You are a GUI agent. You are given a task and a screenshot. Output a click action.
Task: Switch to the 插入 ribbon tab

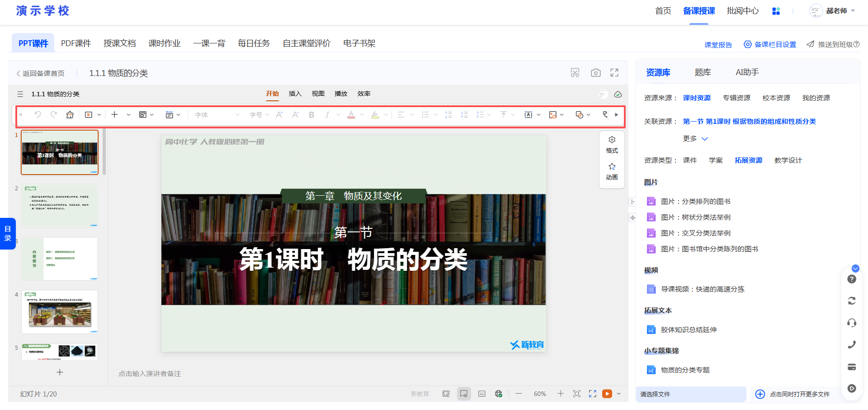coord(295,94)
